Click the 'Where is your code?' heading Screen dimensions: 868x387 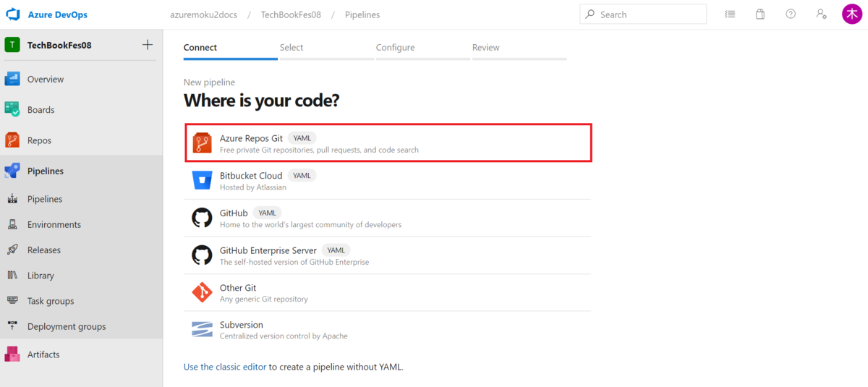261,101
